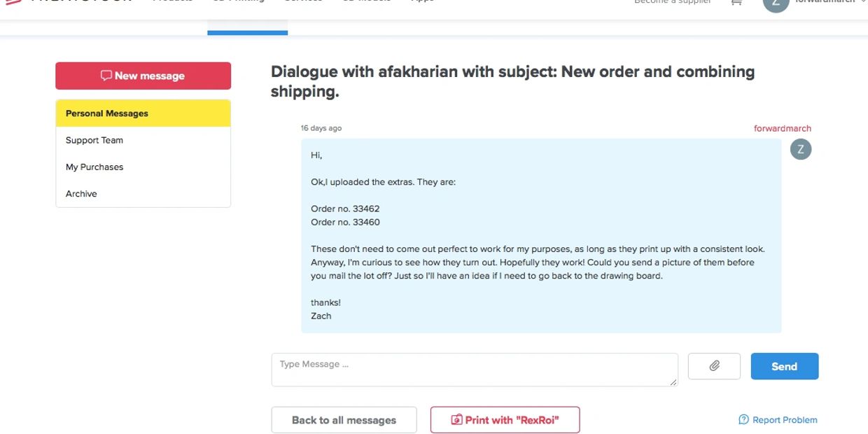Click the user avatar in the header
Screen dimensions: 868x434
(776, 3)
